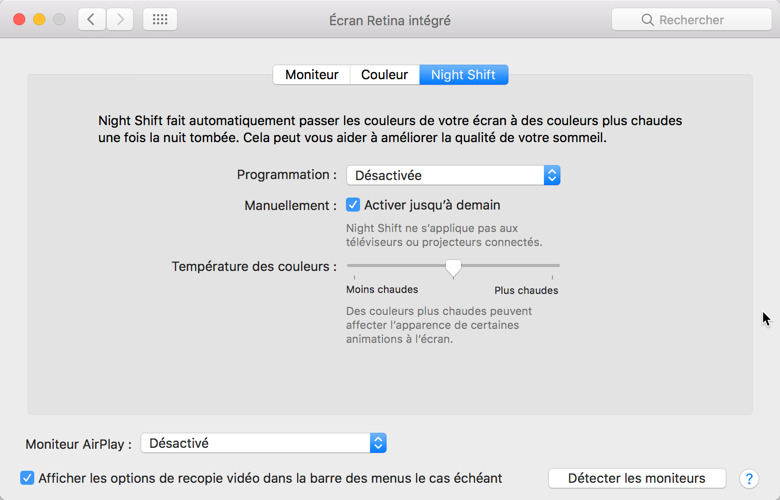This screenshot has height=500, width=780.
Task: Open help with the question mark button
Action: [x=749, y=479]
